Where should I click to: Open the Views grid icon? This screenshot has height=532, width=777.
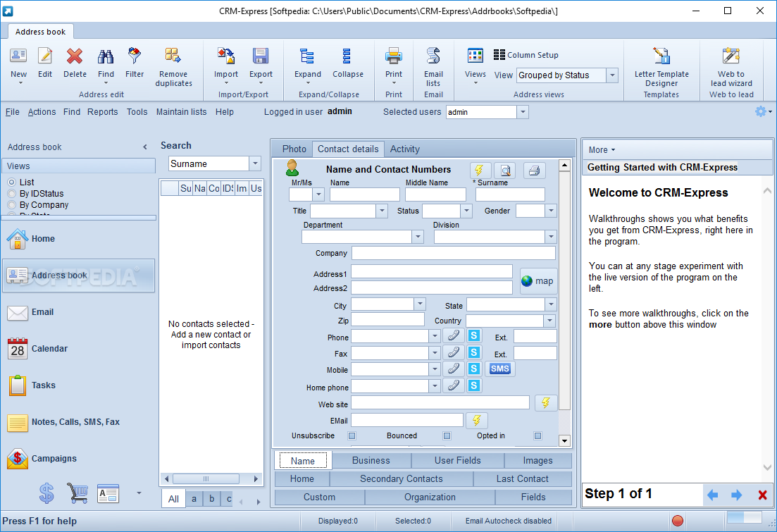[475, 56]
